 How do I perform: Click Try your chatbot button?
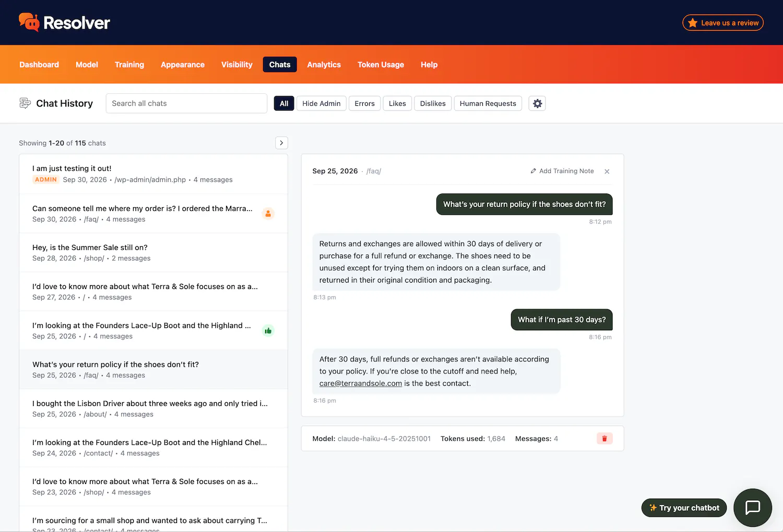pos(684,508)
